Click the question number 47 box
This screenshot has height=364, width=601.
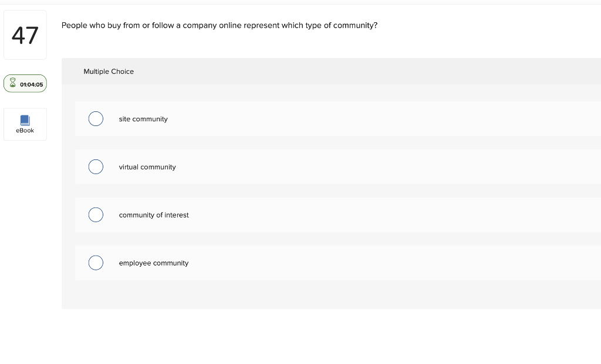[25, 35]
